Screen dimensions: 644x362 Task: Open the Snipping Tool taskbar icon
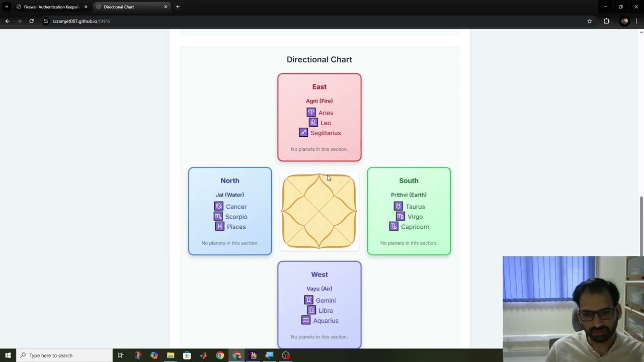[137, 355]
